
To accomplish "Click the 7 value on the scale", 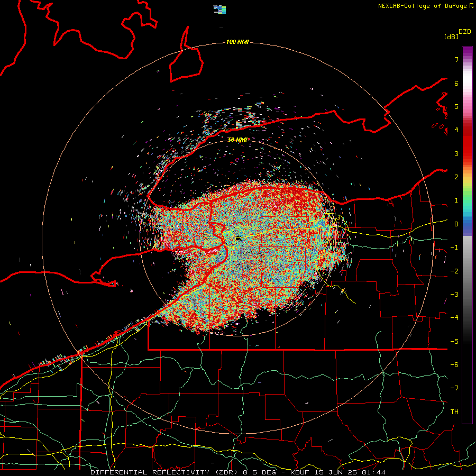I will click(456, 59).
